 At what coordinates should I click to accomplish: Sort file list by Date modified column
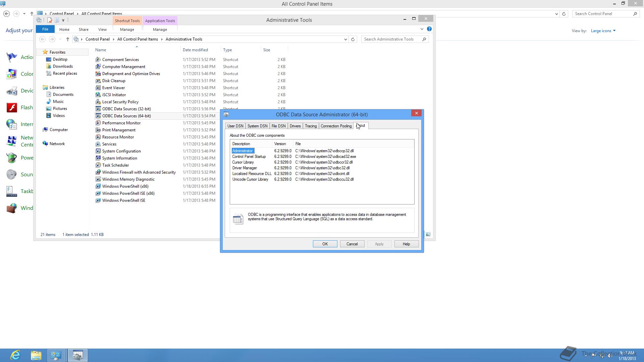201,50
